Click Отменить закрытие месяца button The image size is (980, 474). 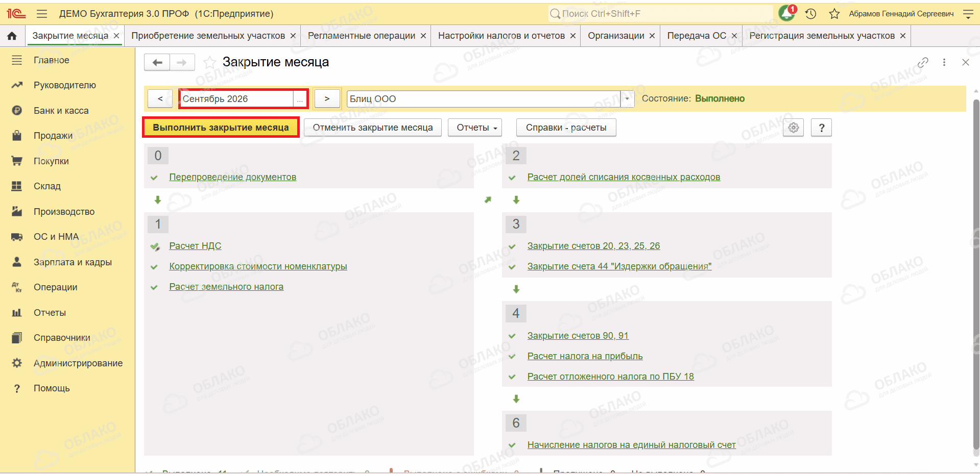pyautogui.click(x=373, y=128)
